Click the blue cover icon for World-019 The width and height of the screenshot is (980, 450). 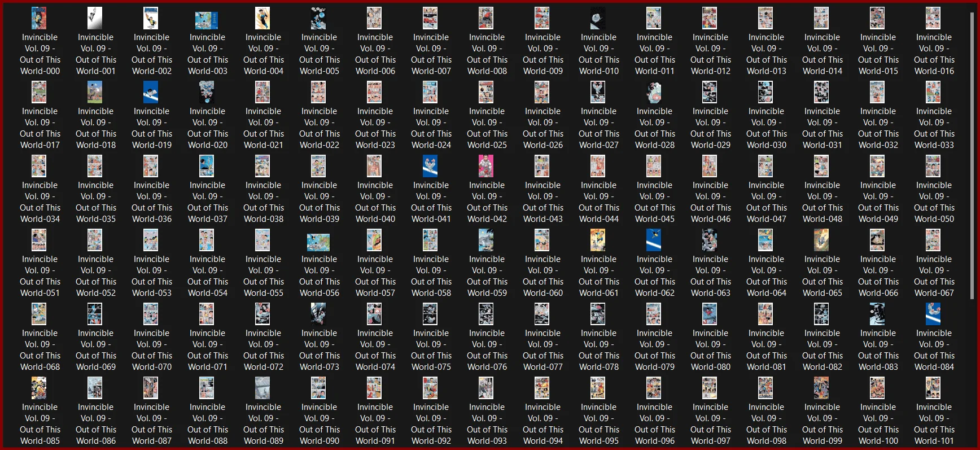click(151, 93)
